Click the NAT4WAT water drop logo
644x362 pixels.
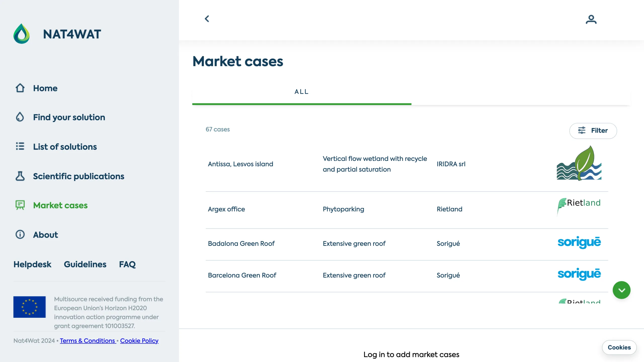click(22, 34)
